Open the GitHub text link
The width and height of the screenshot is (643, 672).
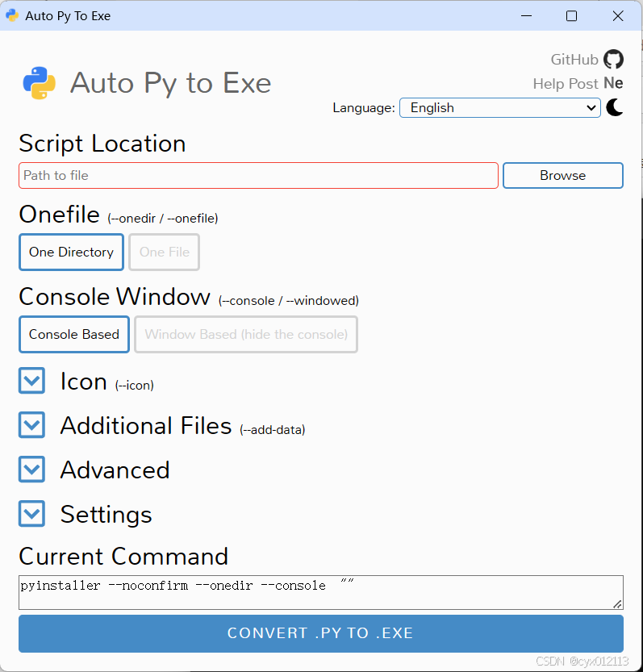click(574, 60)
